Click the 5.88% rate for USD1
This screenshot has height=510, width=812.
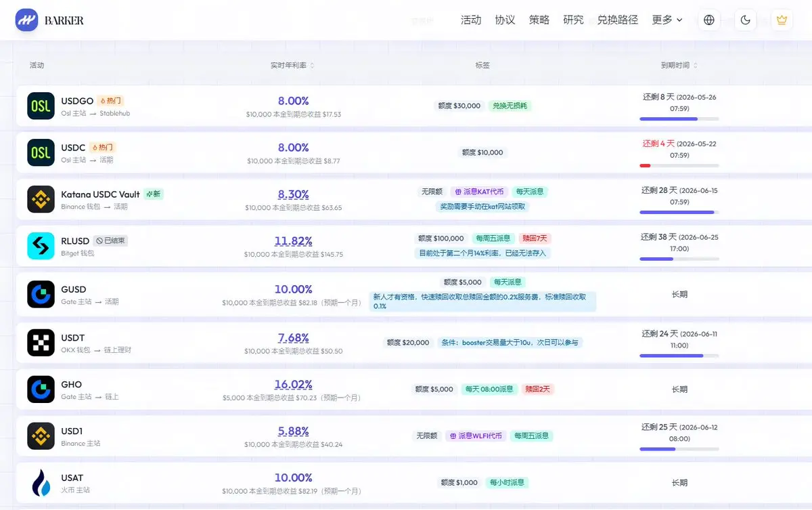click(293, 431)
